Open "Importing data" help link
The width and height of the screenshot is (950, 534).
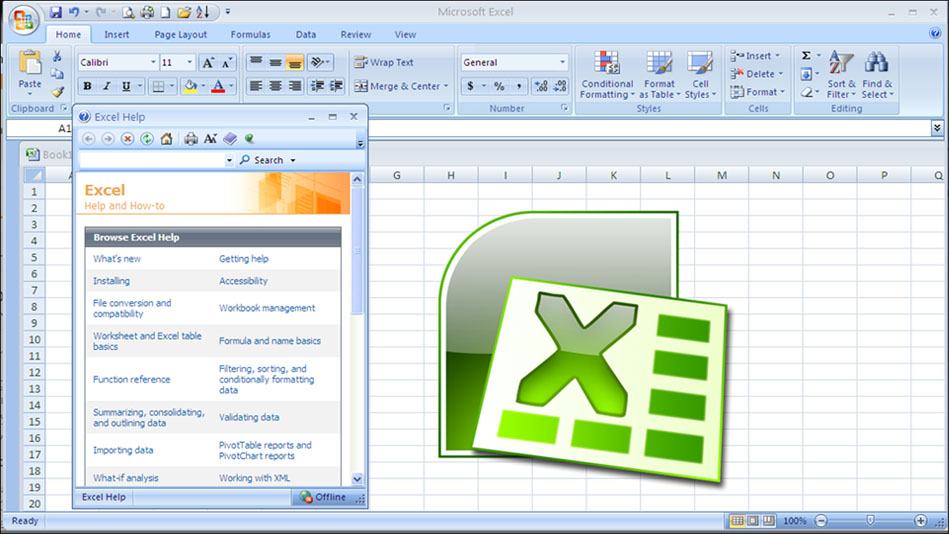click(123, 450)
